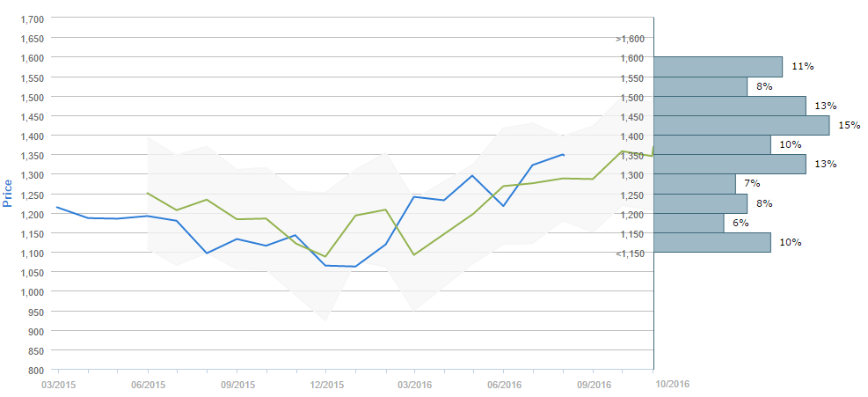This screenshot has width=868, height=397.
Task: Click the >1,600 histogram label
Action: click(x=631, y=39)
